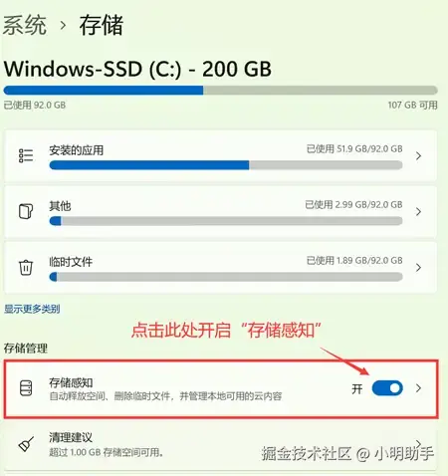
Task: Open 清理建议 via its chevron
Action: [418, 443]
